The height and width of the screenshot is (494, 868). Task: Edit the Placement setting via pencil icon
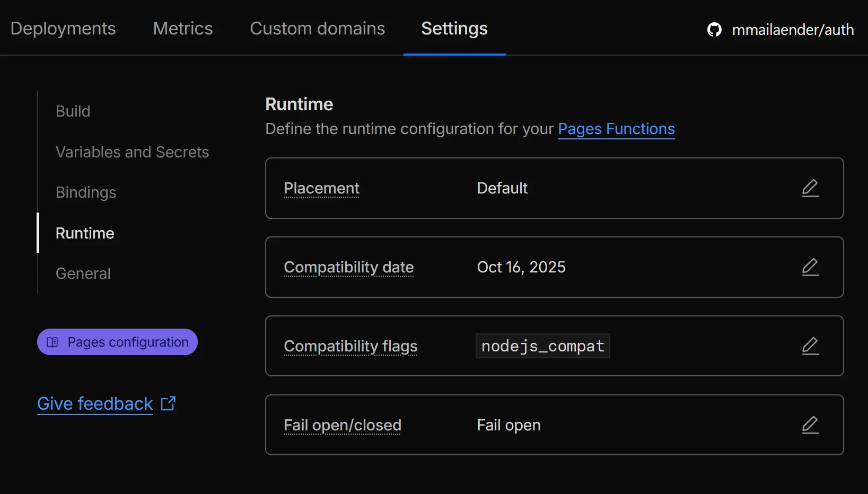(810, 188)
